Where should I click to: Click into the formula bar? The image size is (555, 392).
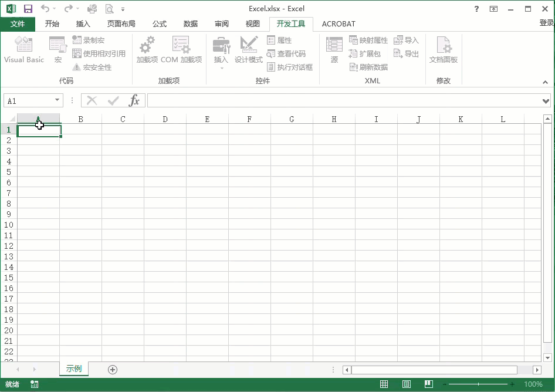click(x=344, y=100)
